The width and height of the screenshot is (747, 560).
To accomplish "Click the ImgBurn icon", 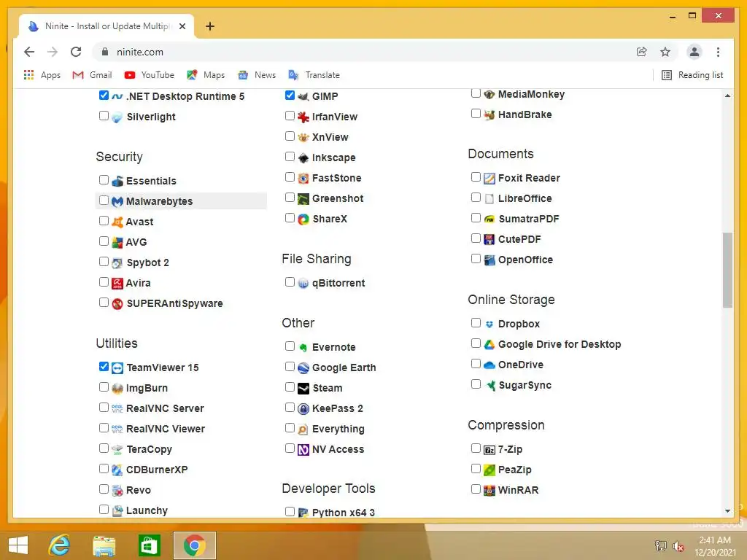I will 117,389.
